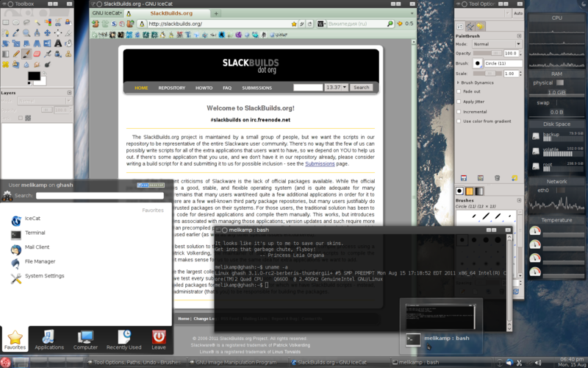Screen dimensions: 588x368
Task: Save tool options icon
Action: click(x=464, y=178)
